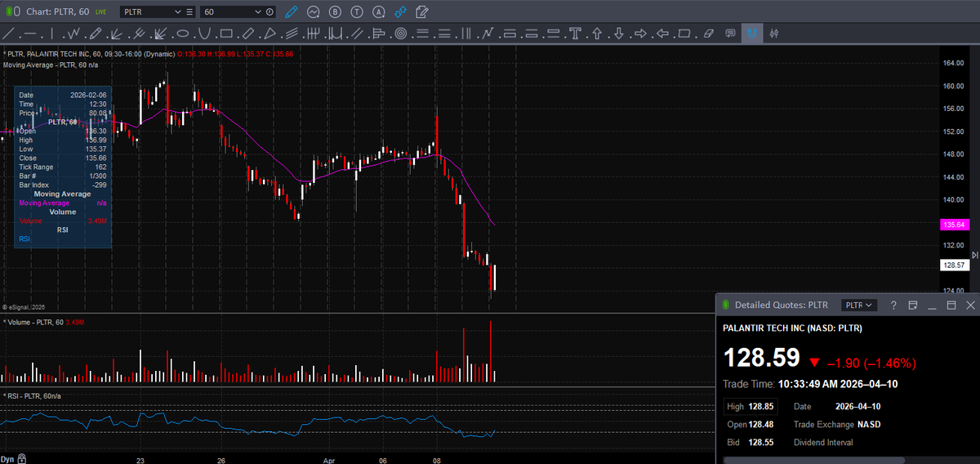Click the LIVE status indicator

(100, 12)
